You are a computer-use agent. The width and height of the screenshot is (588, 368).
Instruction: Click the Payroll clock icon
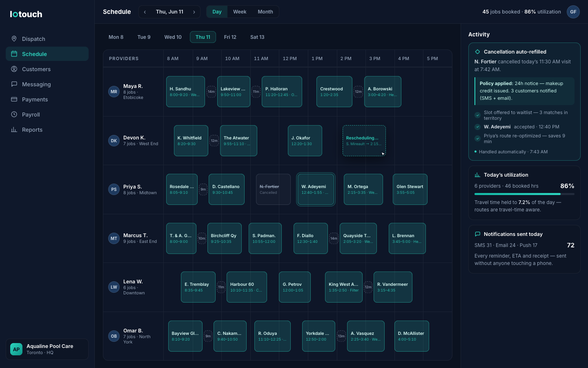[14, 114]
